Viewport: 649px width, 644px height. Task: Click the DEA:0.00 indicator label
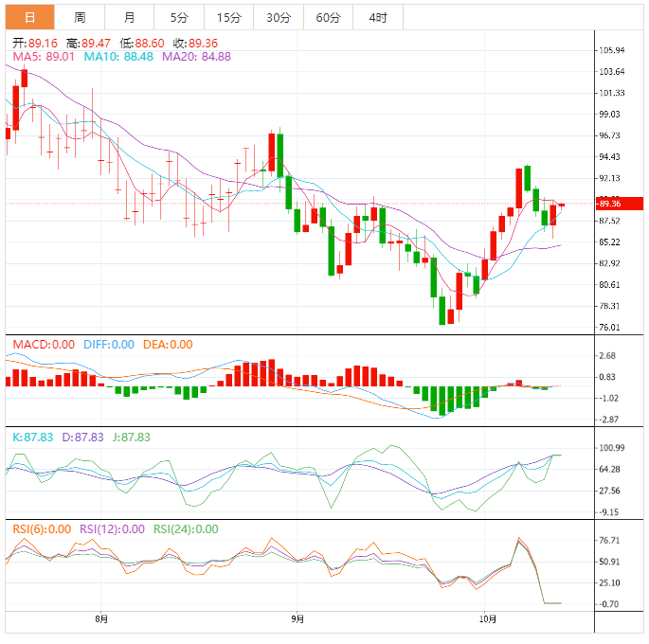tap(168, 345)
